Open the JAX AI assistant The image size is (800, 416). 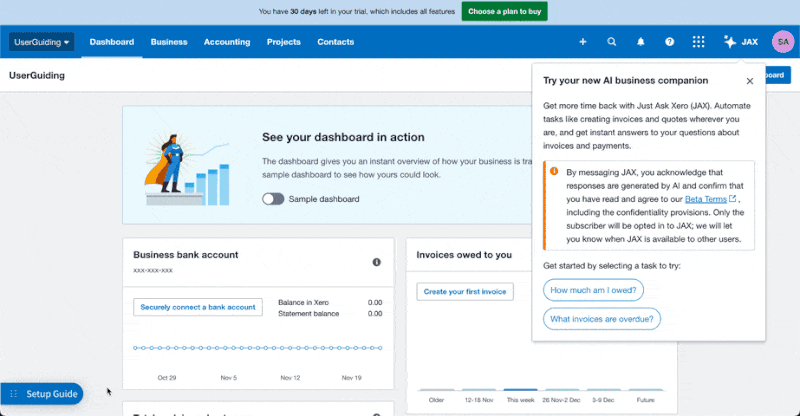[741, 42]
